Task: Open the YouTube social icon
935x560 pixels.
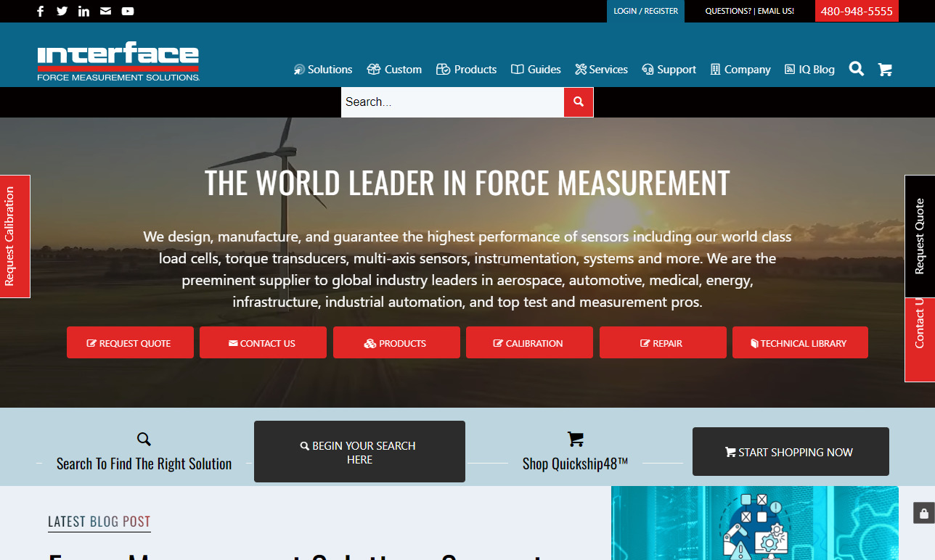Action: (x=128, y=11)
